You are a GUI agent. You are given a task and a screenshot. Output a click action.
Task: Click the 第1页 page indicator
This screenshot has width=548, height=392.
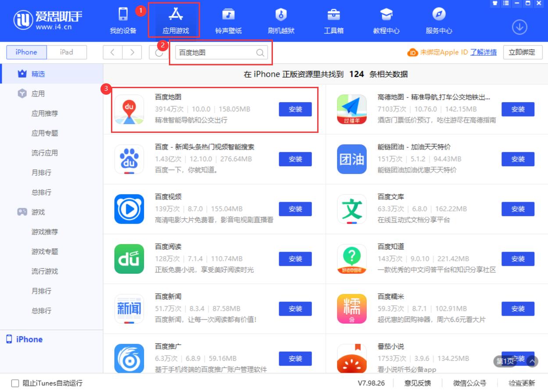point(505,361)
